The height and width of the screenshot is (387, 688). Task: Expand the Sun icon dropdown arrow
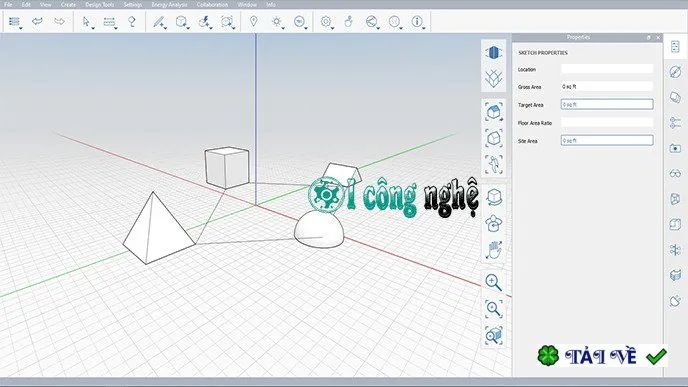283,28
